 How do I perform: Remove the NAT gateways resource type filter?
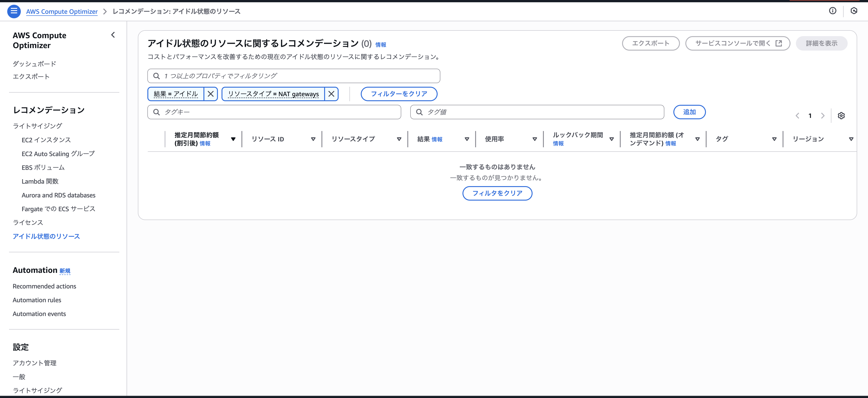click(x=331, y=94)
